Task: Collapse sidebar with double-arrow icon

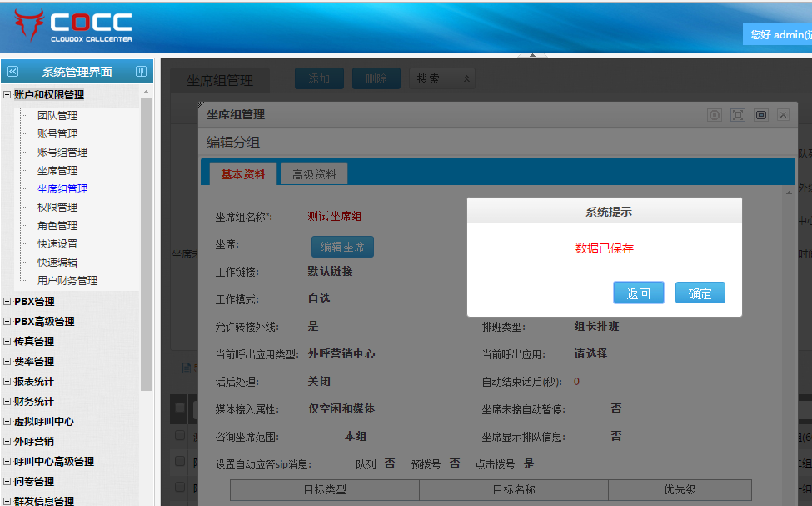Action: (x=12, y=72)
